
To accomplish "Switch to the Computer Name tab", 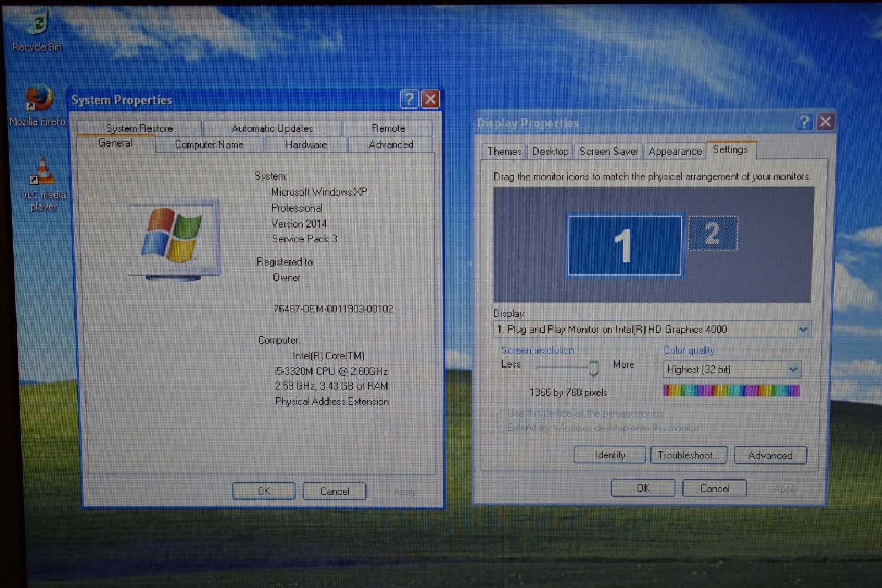I will click(209, 144).
